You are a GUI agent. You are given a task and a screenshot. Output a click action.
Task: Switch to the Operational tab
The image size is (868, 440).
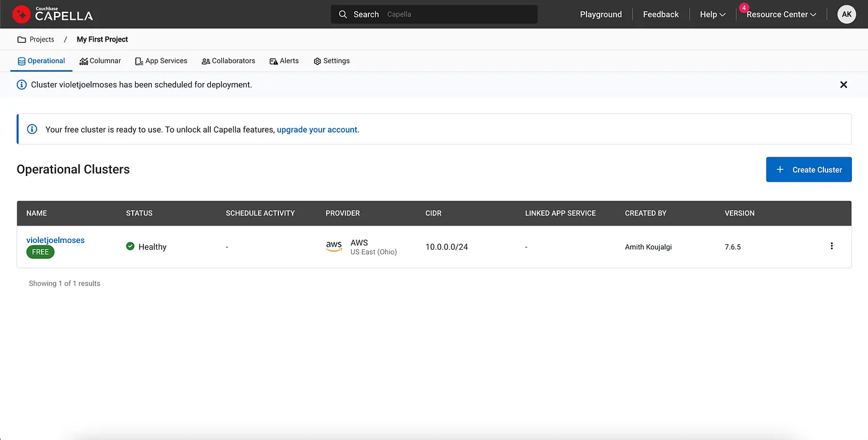[42, 61]
